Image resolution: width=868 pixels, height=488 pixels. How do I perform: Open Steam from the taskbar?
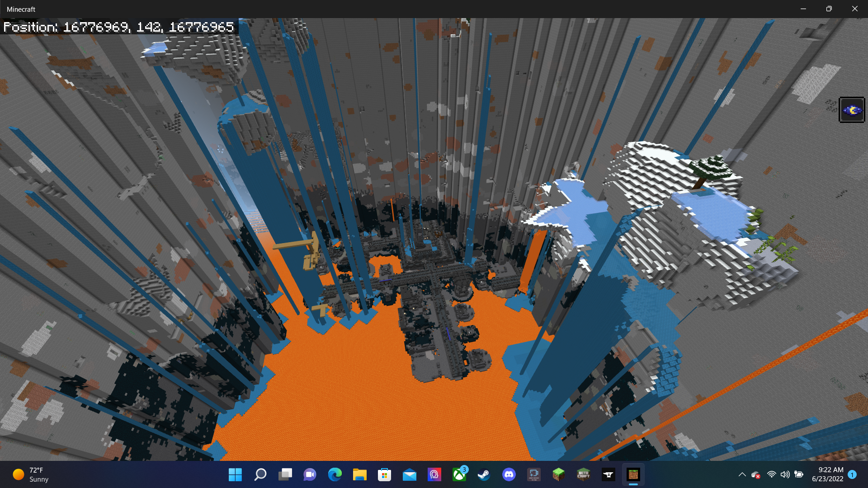(484, 474)
